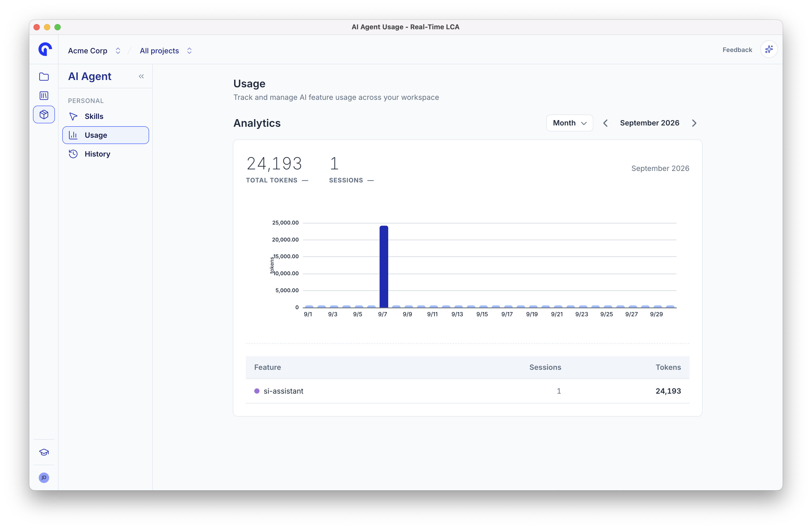Open the Acme Corp organization switcher
812x529 pixels.
94,51
